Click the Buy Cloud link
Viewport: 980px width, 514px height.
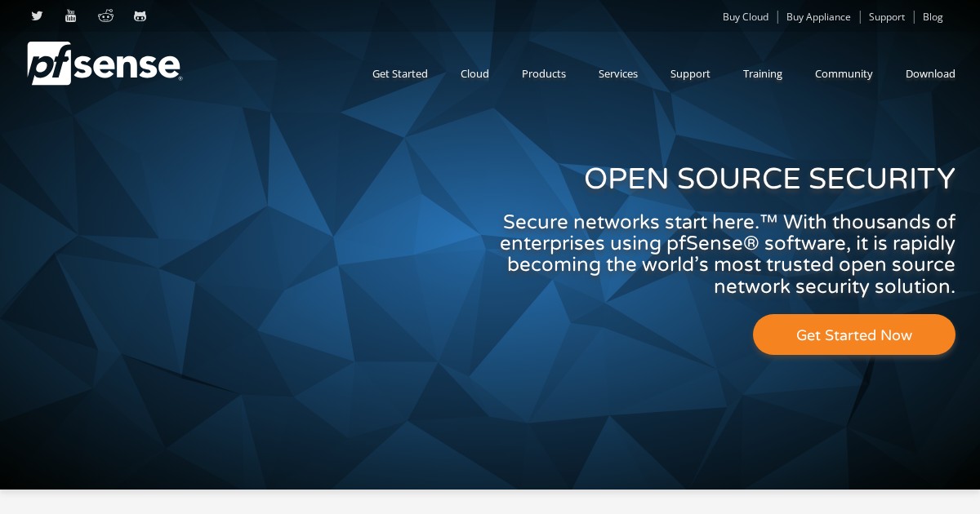point(746,17)
